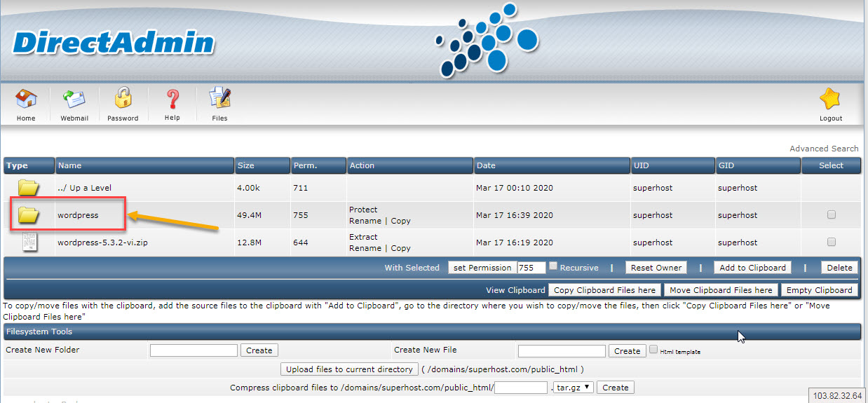The width and height of the screenshot is (868, 403).
Task: Click the Password padlock icon
Action: click(x=123, y=100)
